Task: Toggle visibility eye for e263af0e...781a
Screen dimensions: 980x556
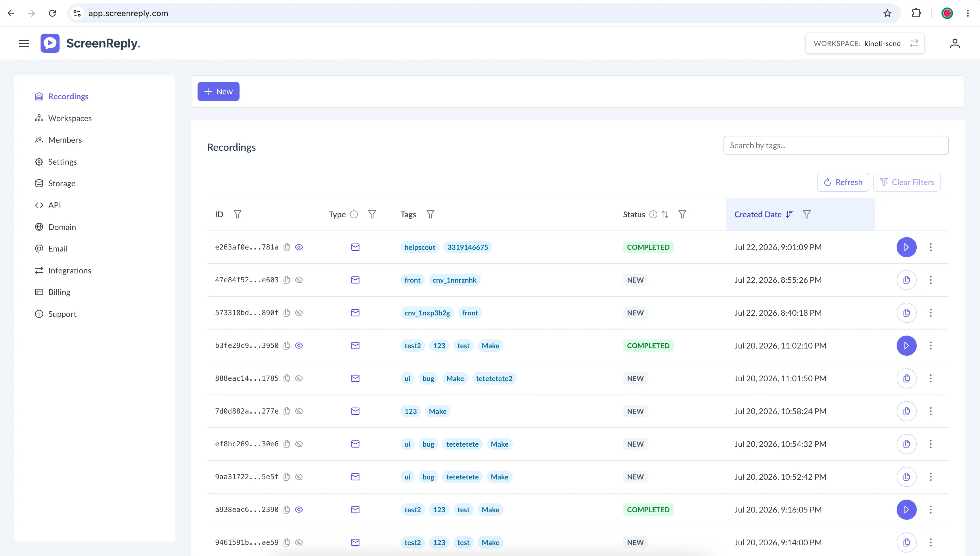Action: coord(299,247)
